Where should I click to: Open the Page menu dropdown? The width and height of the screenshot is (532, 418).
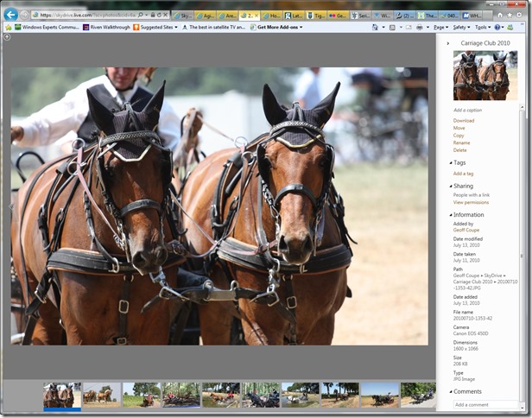click(x=440, y=27)
